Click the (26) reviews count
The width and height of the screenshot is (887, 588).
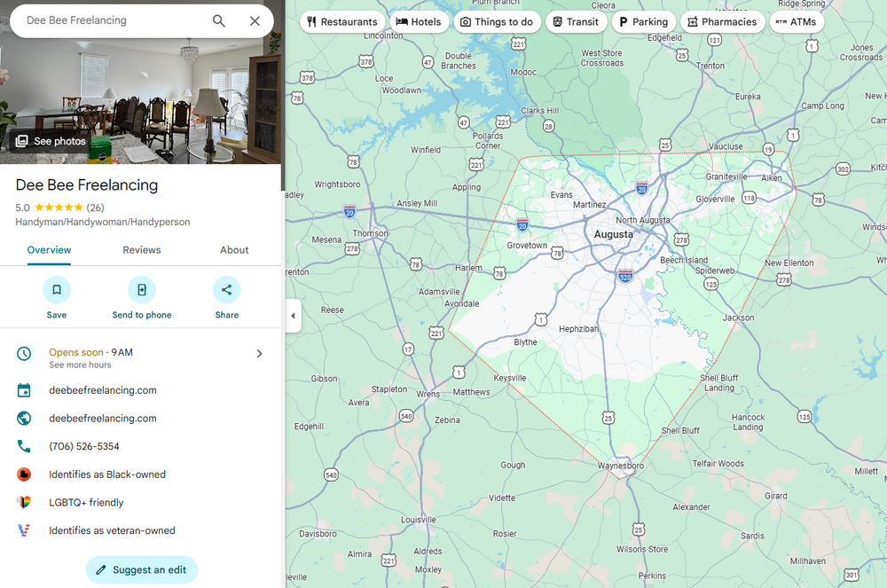click(95, 208)
